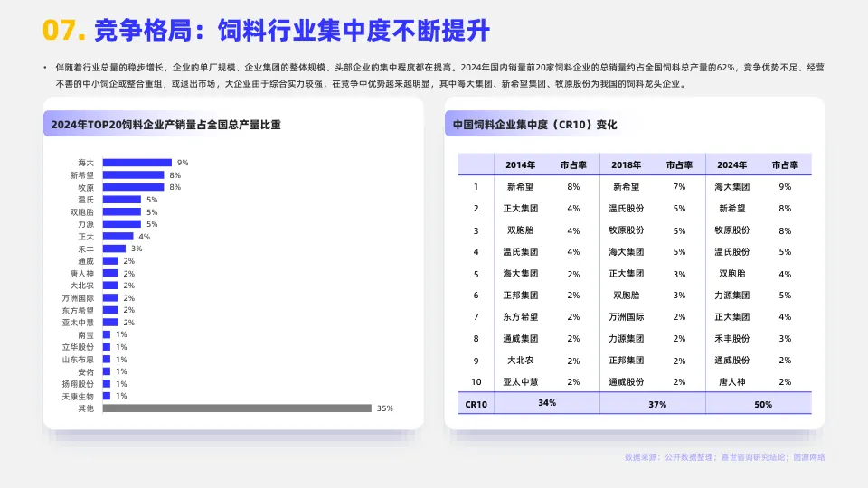868x488 pixels.
Task: Click the orange number 07. in title
Action: coord(64,31)
